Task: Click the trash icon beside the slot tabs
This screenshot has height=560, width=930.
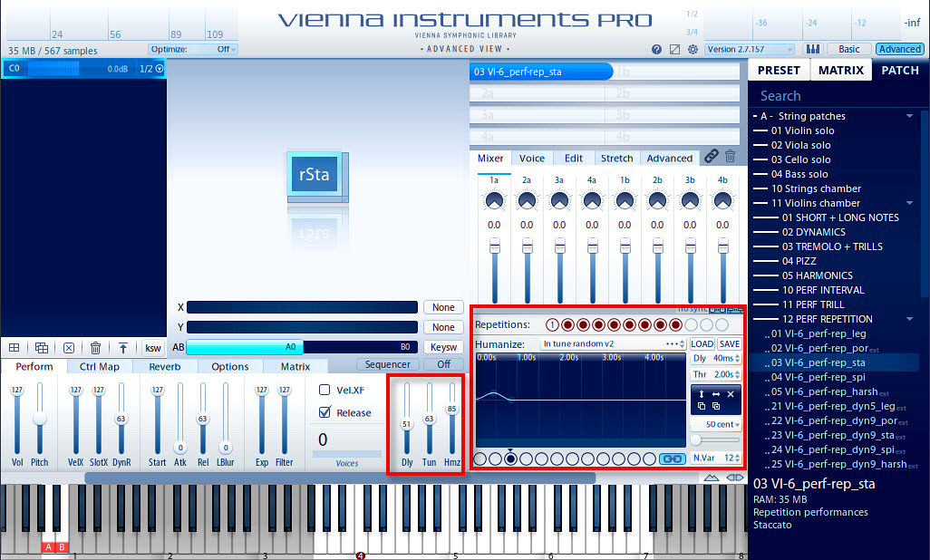Action: 730,156
